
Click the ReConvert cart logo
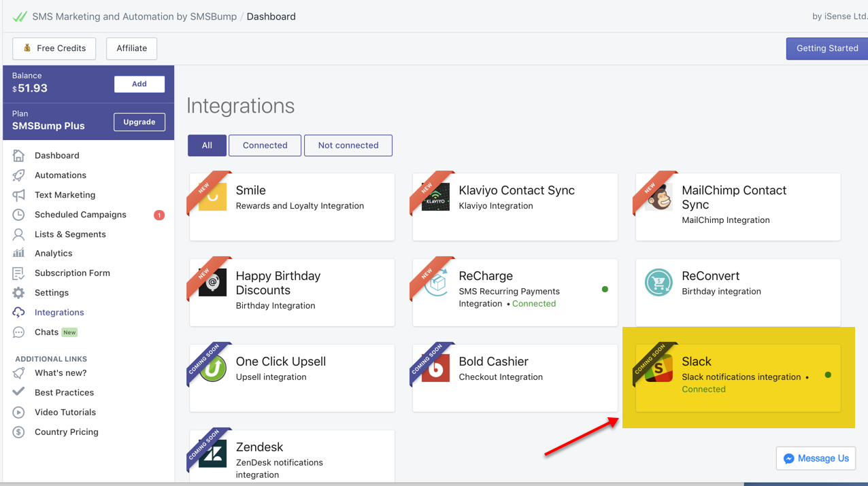[x=658, y=283]
